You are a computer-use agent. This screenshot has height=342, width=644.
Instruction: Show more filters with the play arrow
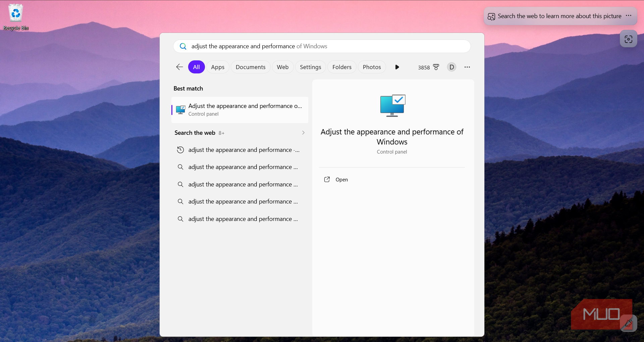click(x=397, y=67)
